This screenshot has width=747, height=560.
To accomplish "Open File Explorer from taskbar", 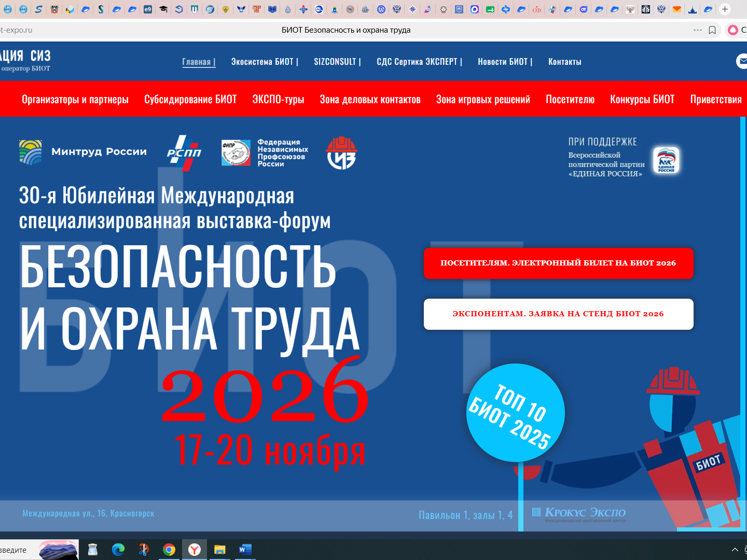I will point(220,550).
